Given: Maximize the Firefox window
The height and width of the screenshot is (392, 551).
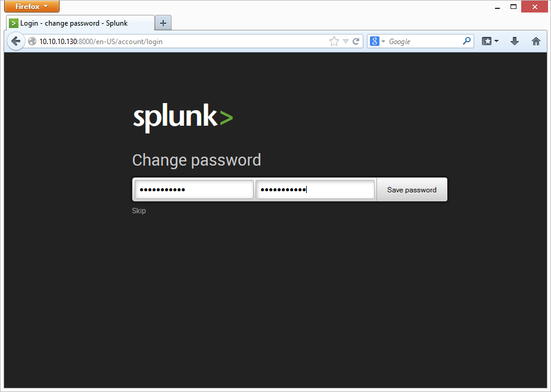Looking at the screenshot, I should point(513,7).
